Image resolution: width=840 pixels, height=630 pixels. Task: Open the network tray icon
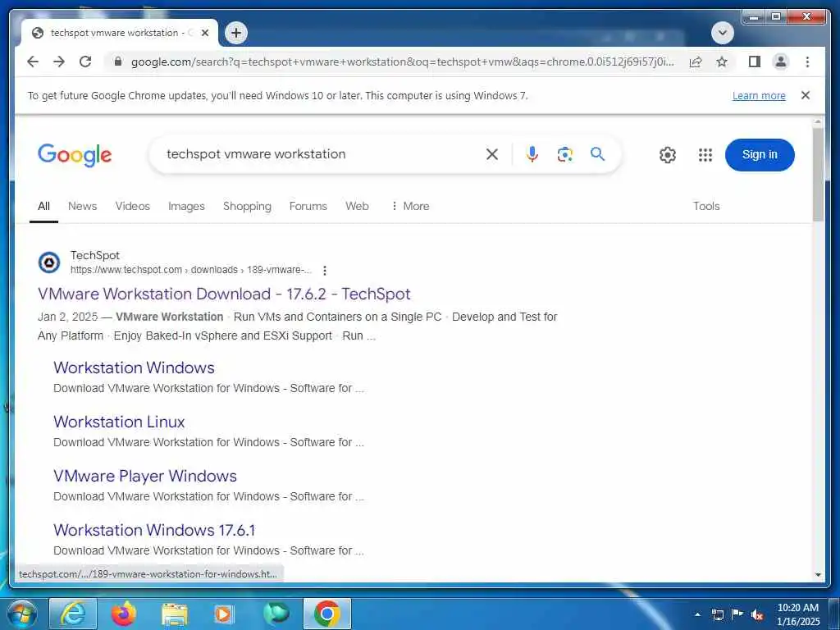coord(717,614)
